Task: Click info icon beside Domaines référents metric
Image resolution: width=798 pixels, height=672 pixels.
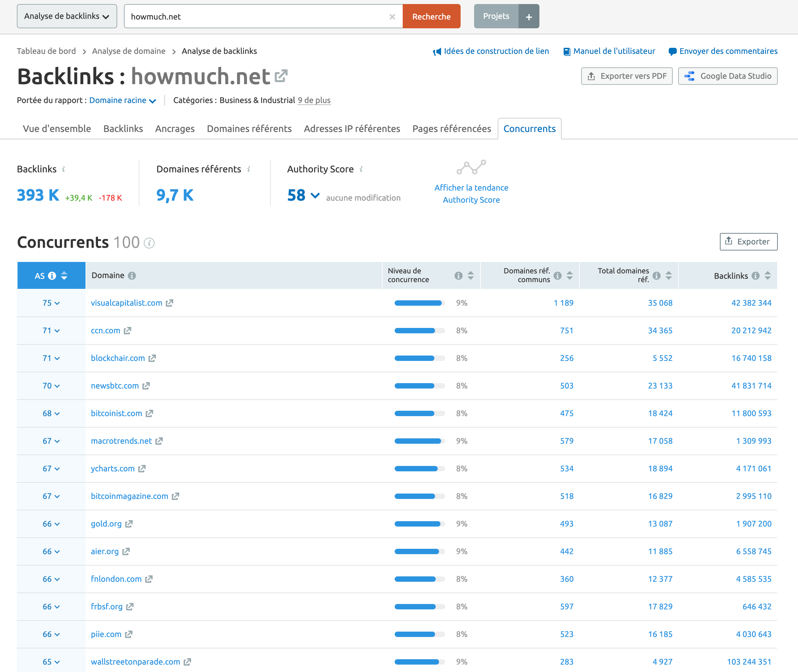Action: pyautogui.click(x=248, y=169)
